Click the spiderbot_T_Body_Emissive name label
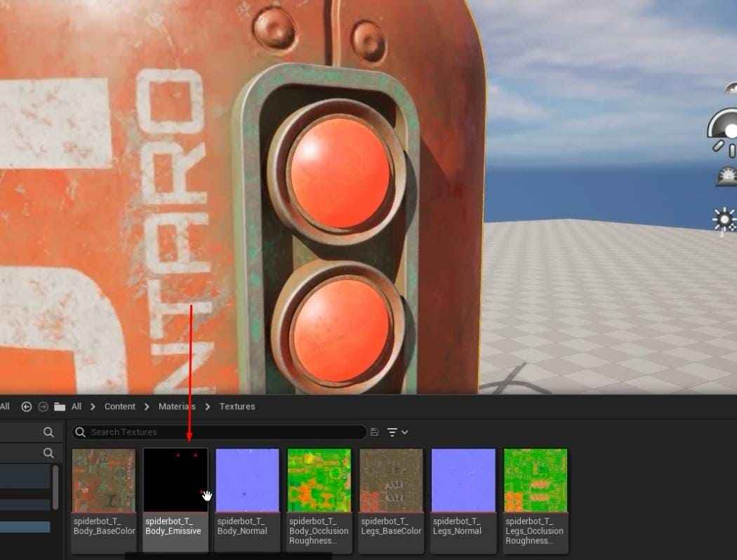This screenshot has height=560, width=737. (x=173, y=526)
